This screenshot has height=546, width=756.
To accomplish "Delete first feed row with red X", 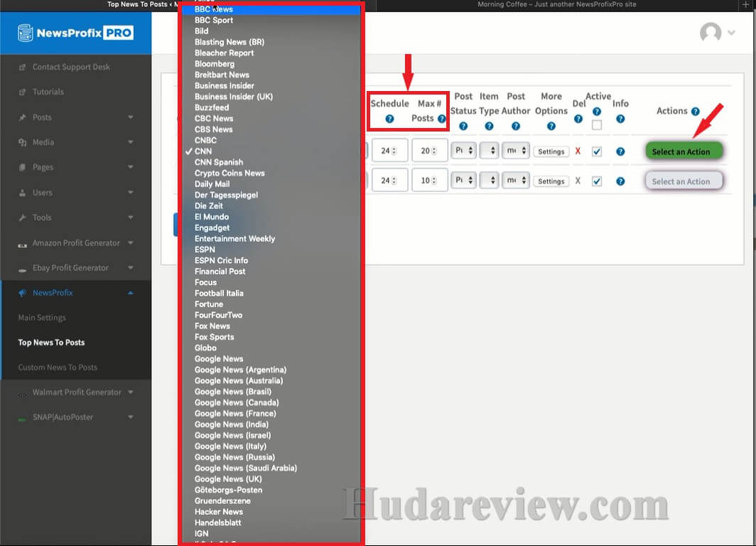I will [578, 151].
